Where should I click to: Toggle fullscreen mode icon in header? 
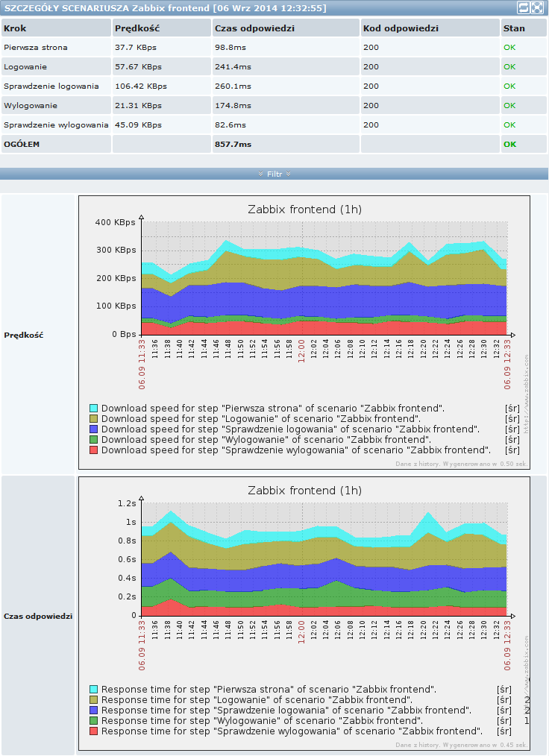[x=537, y=7]
